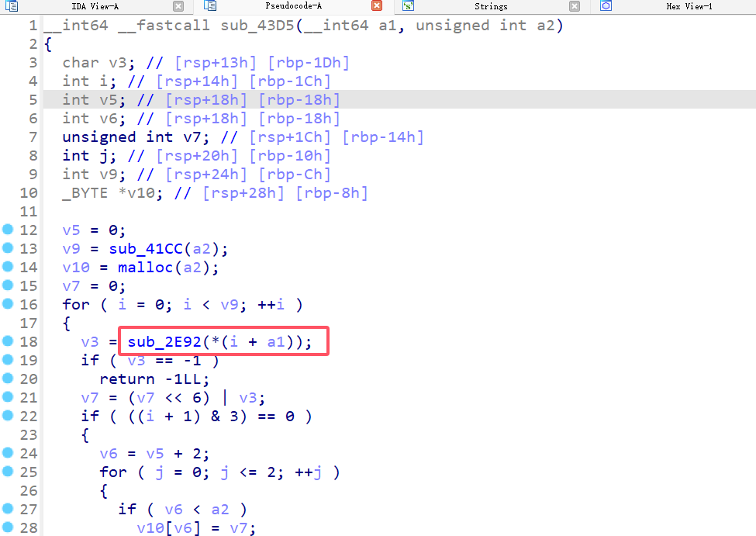The image size is (756, 536).
Task: Toggle breakpoint dot on line 22
Action: pos(8,416)
